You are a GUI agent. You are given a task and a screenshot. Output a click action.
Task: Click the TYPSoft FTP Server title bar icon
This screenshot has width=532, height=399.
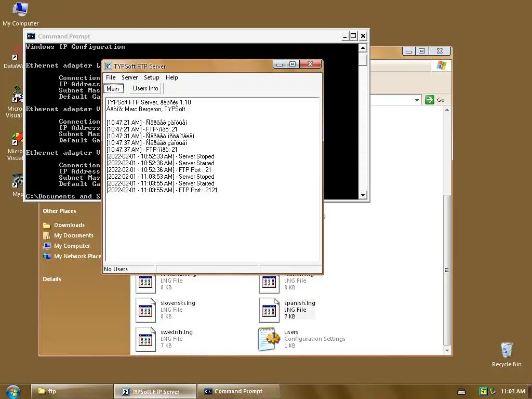108,66
